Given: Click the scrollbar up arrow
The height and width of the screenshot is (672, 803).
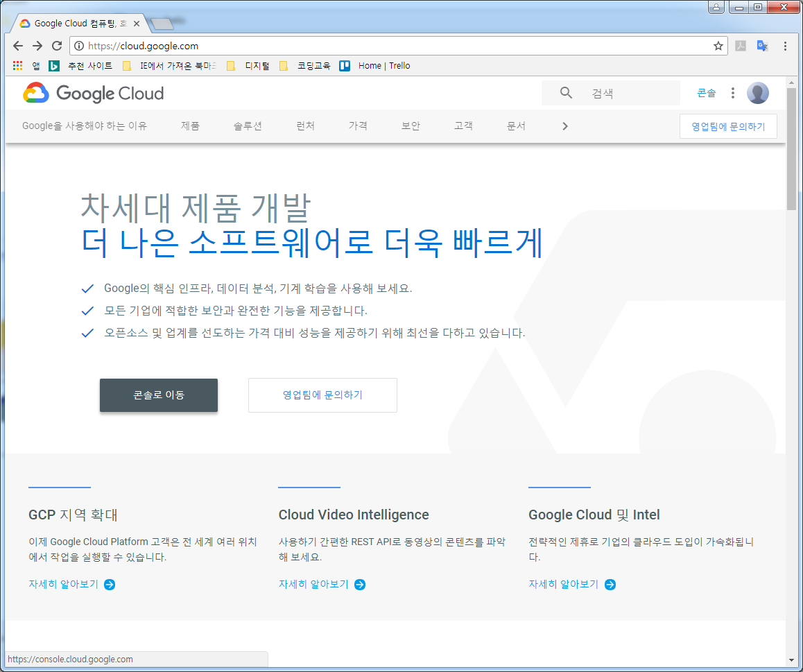Looking at the screenshot, I should pyautogui.click(x=791, y=82).
